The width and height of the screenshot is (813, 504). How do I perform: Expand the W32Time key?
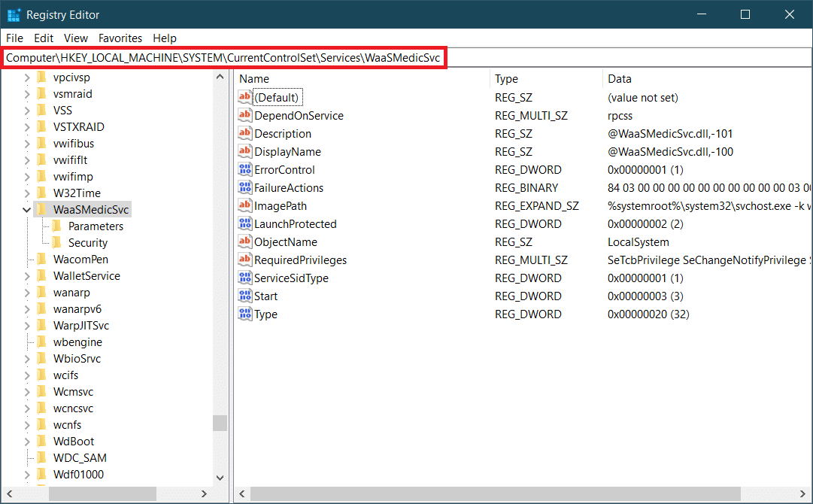(x=27, y=193)
